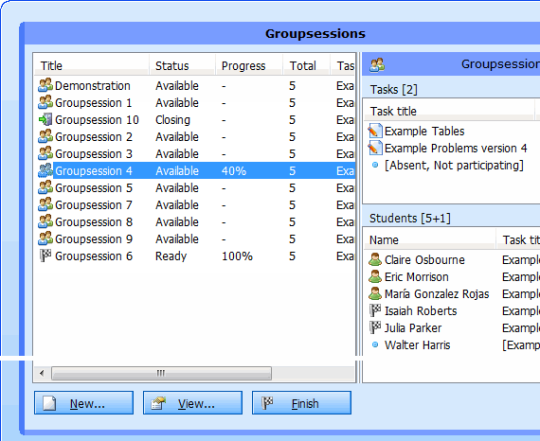540x441 pixels.
Task: Click the Groupsession 7 people icon
Action: pyautogui.click(x=45, y=204)
